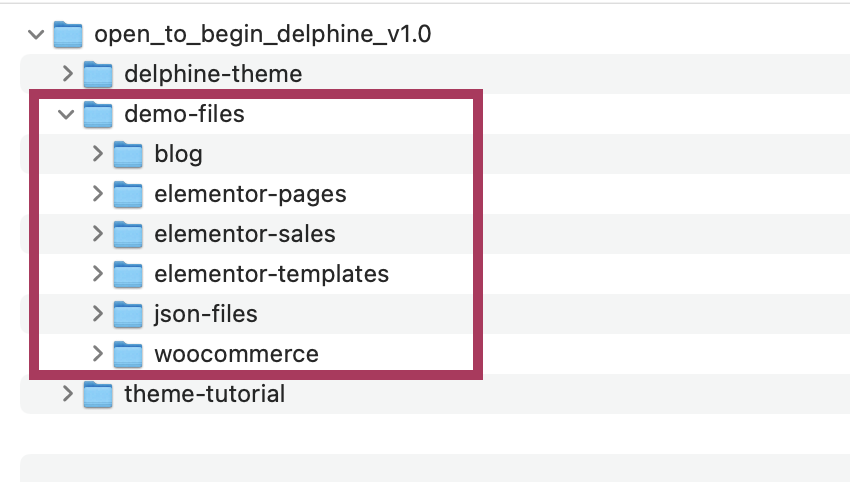850x482 pixels.
Task: Click the demo-files folder icon
Action: click(97, 114)
